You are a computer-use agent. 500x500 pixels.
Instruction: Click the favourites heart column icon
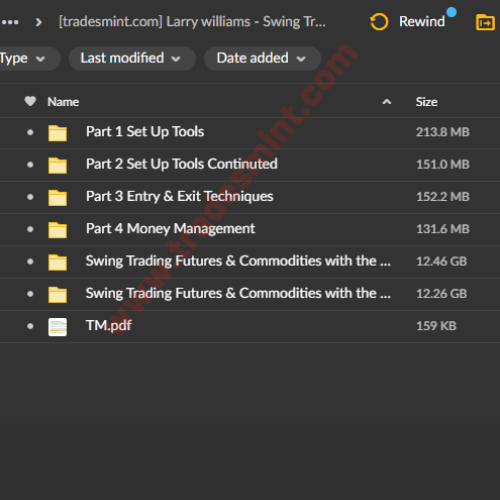[x=30, y=101]
